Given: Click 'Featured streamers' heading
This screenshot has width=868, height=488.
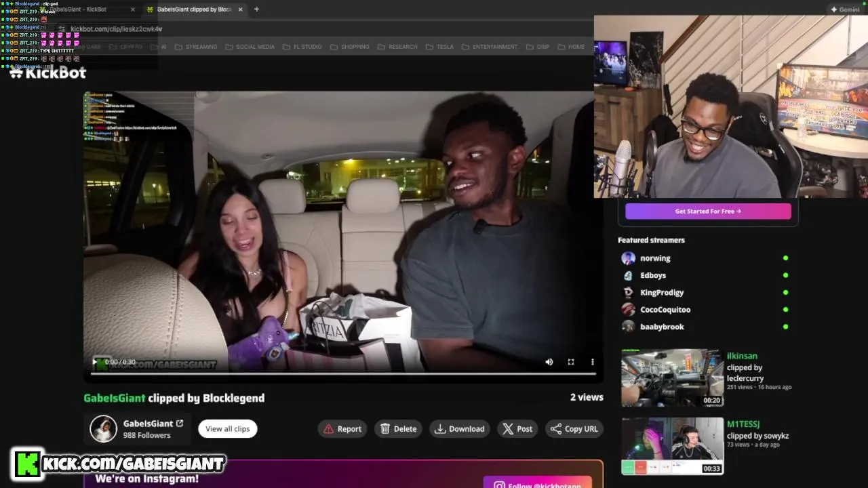Looking at the screenshot, I should [651, 240].
